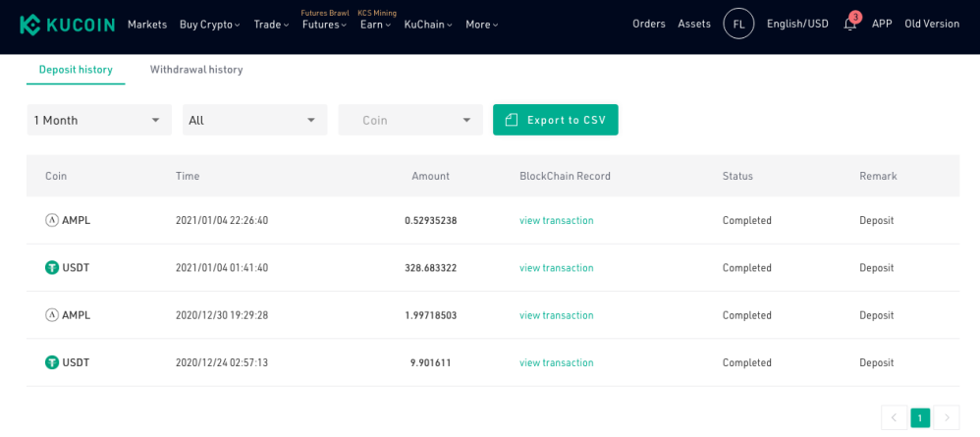
Task: Open the Assets menu
Action: point(694,24)
